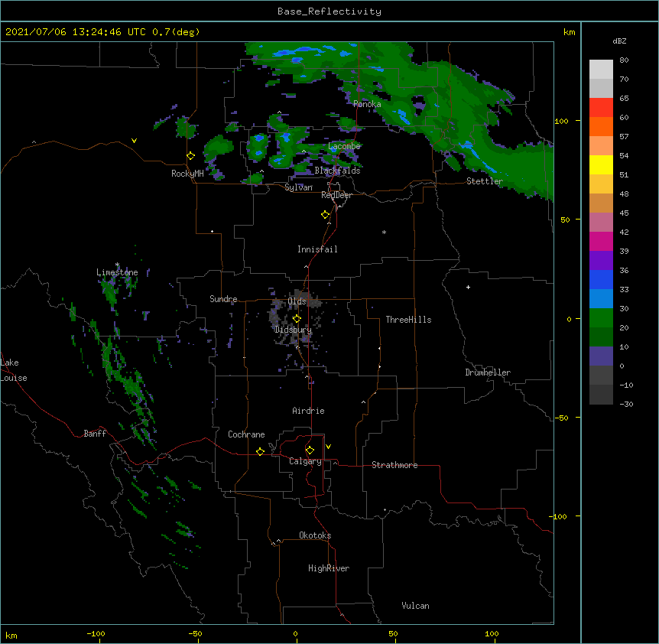
Task: Click the yellow diamond marker above Calgary label
Action: [310, 450]
